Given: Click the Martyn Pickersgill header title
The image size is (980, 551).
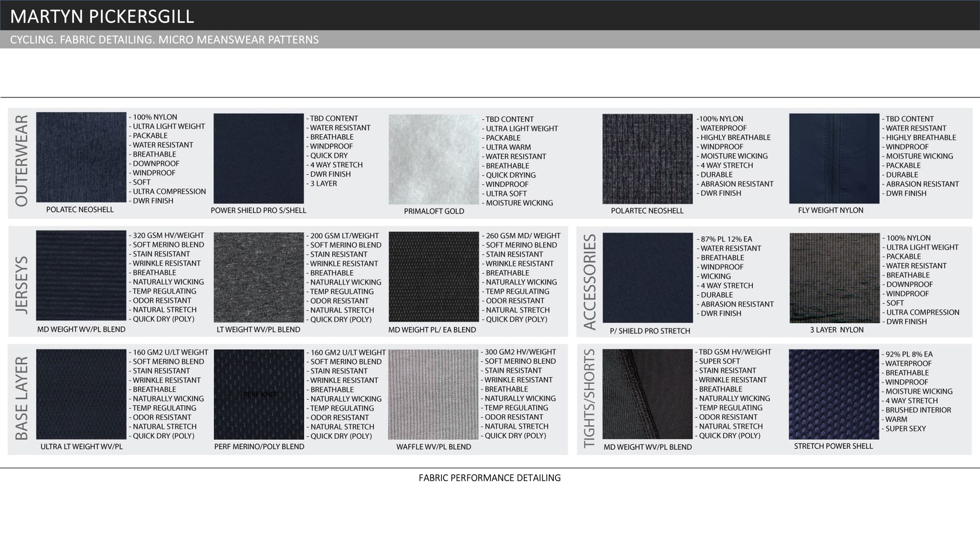Looking at the screenshot, I should click(102, 16).
